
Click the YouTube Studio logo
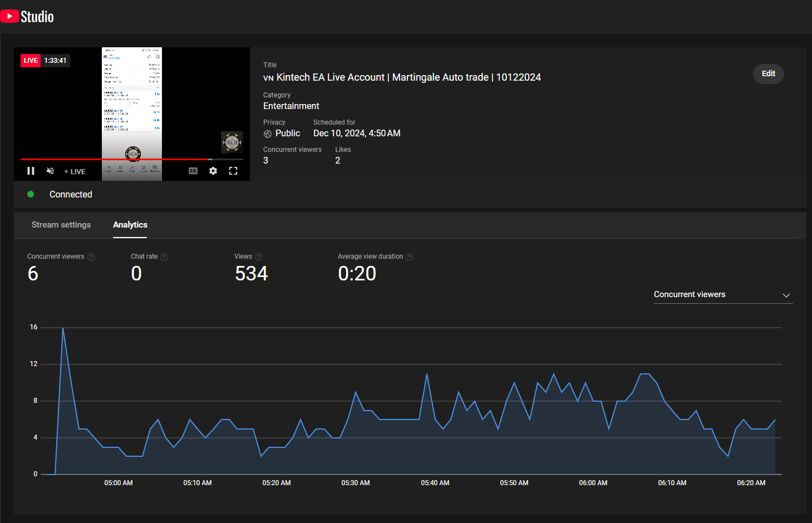coord(27,17)
